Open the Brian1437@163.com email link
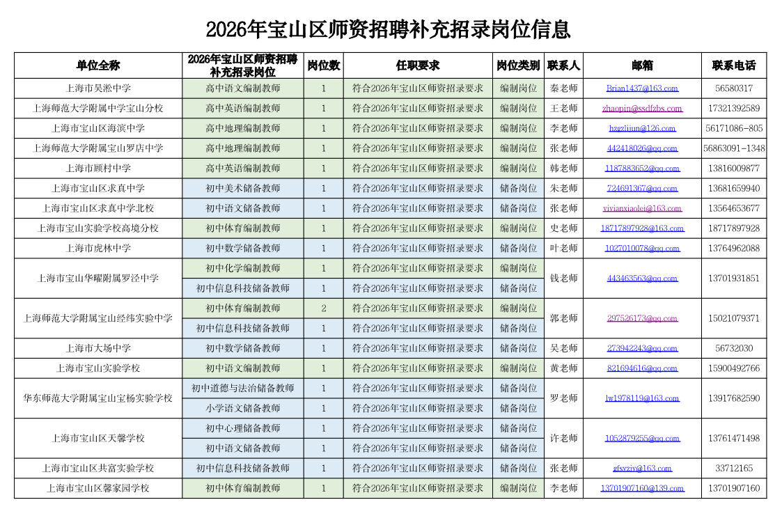The height and width of the screenshot is (532, 782). [642, 88]
